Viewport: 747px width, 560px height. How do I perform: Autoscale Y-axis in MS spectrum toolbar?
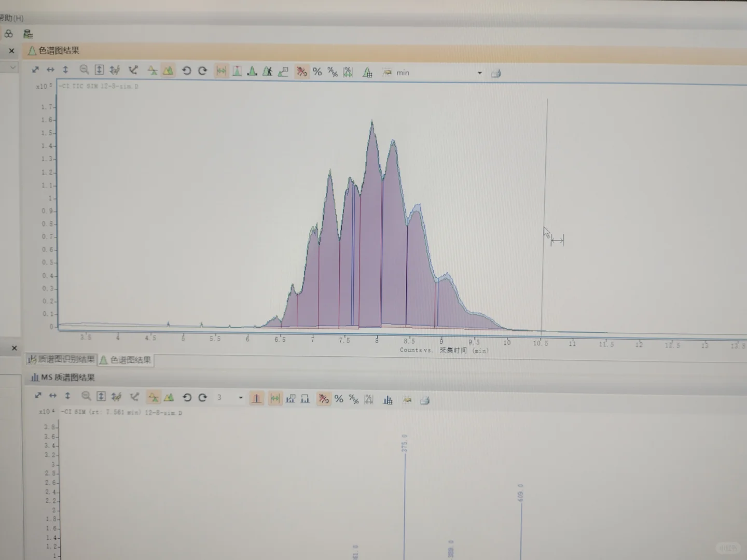point(67,396)
